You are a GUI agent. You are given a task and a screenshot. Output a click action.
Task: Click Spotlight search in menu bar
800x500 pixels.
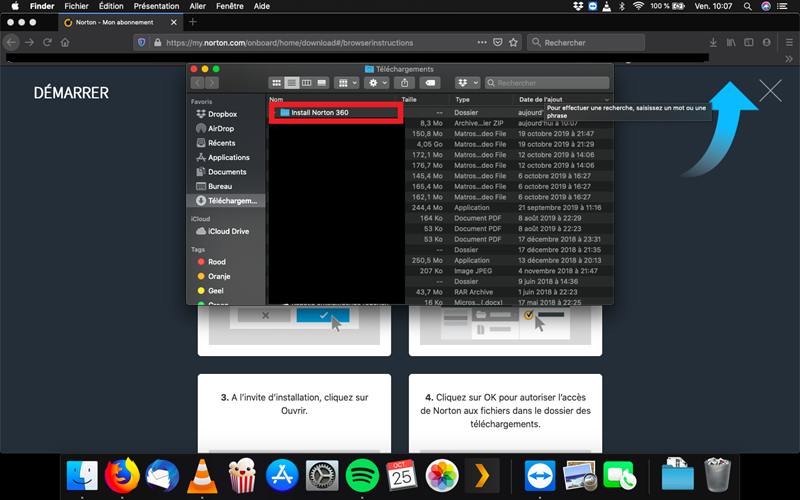(x=747, y=6)
